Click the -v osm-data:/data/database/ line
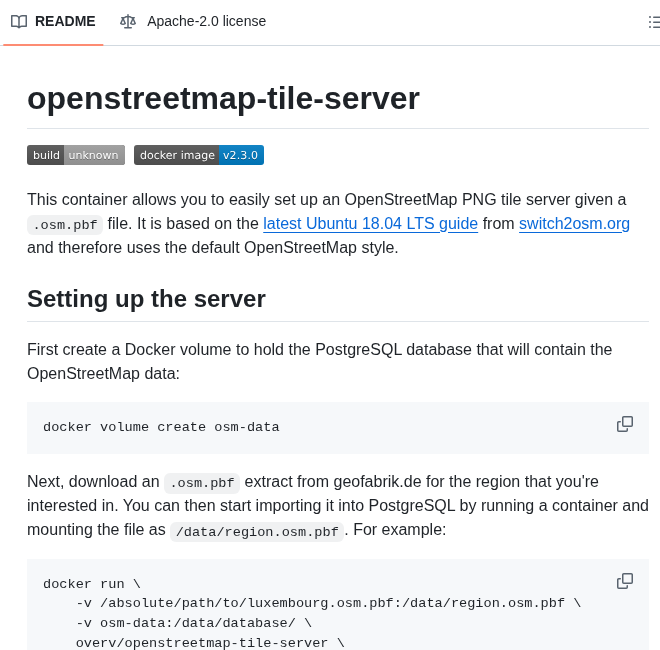The width and height of the screenshot is (660, 650). (194, 623)
